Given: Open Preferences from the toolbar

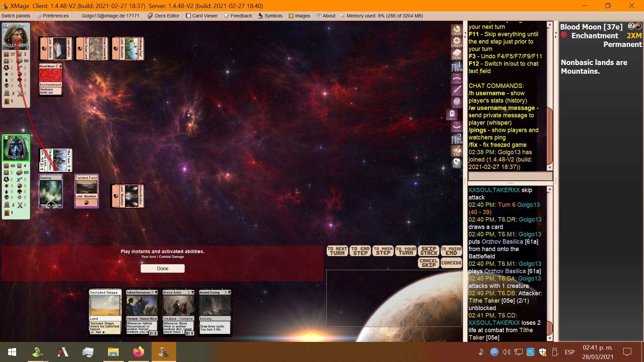Looking at the screenshot, I should pos(53,16).
